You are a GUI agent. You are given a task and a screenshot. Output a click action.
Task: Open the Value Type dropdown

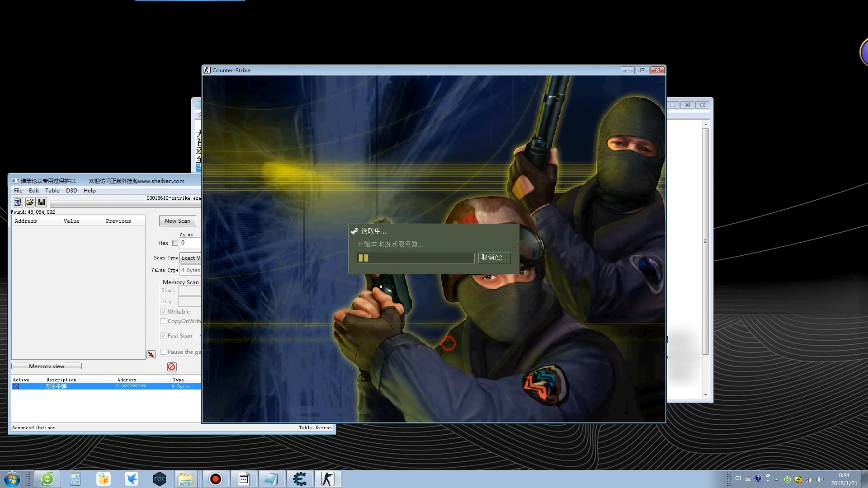(x=190, y=270)
